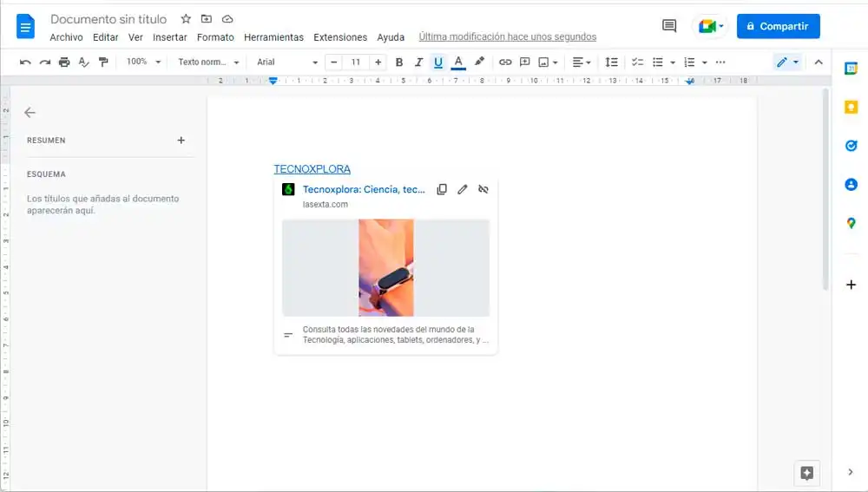Screen dimensions: 868x492
Task: Activate the paint format tool
Action: click(x=103, y=62)
